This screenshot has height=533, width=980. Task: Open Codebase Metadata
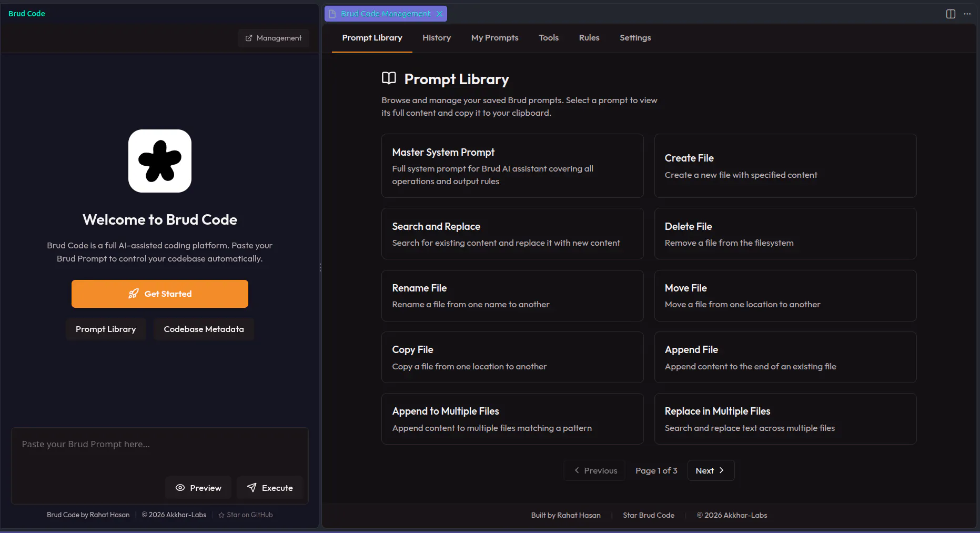tap(204, 329)
